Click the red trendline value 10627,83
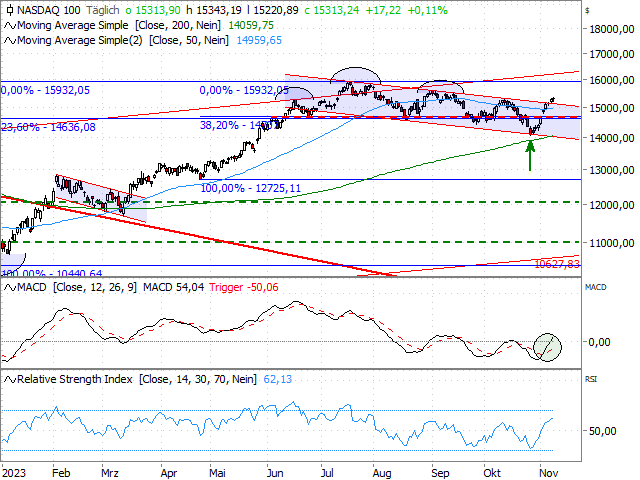Image resolution: width=640 pixels, height=480 pixels. [x=557, y=264]
